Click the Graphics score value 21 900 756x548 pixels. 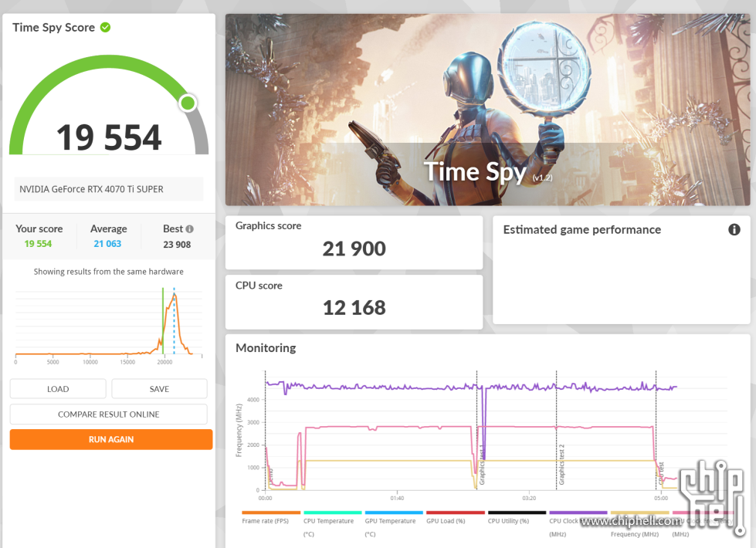[x=354, y=249]
